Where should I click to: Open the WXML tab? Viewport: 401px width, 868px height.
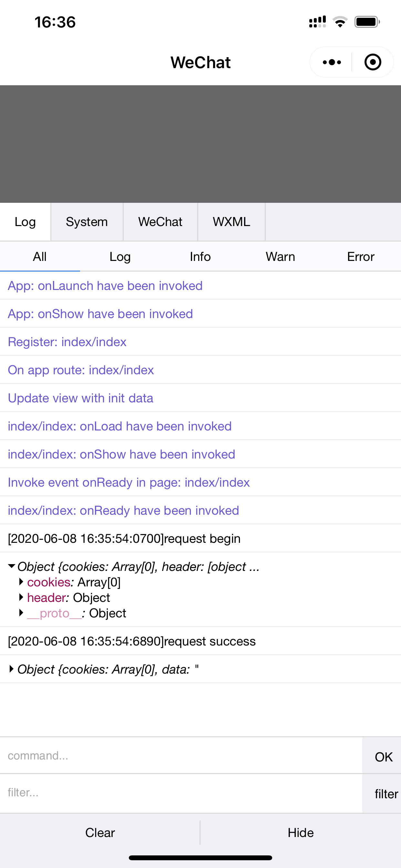(231, 222)
